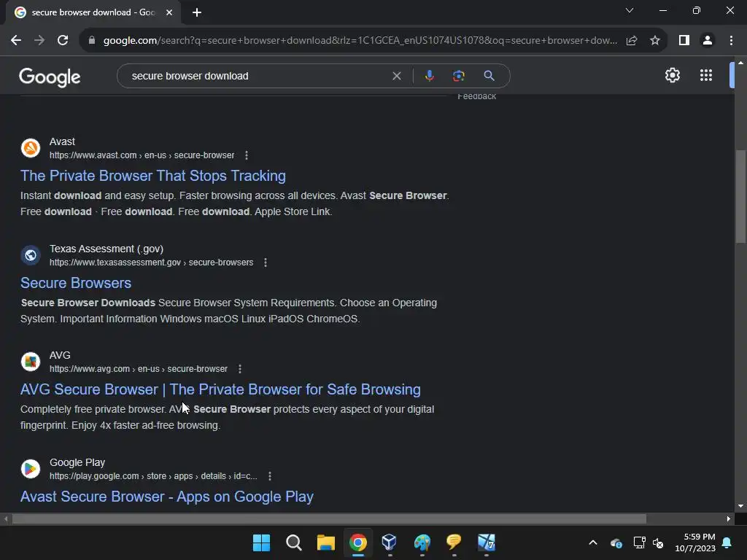The width and height of the screenshot is (747, 560).
Task: Share this page from address bar
Action: coord(632,41)
